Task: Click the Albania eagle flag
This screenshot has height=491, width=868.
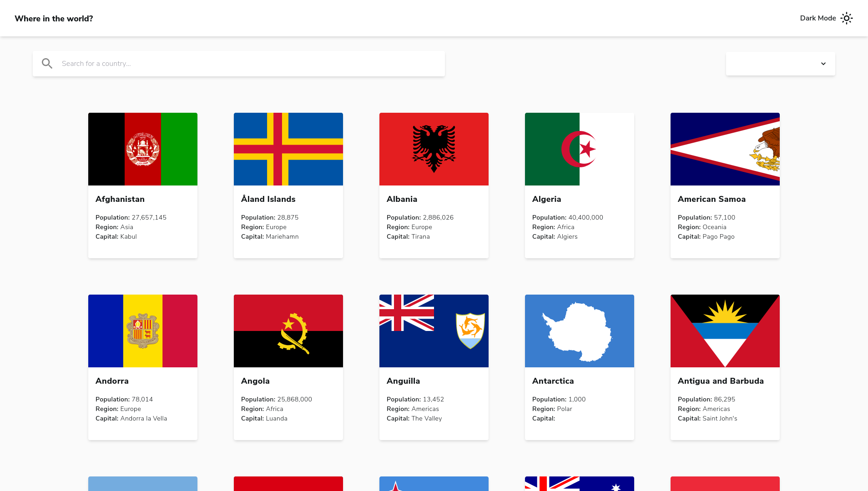Action: point(434,149)
